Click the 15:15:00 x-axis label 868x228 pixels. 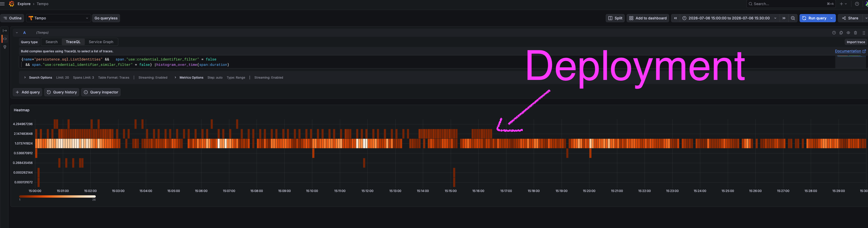tap(450, 191)
